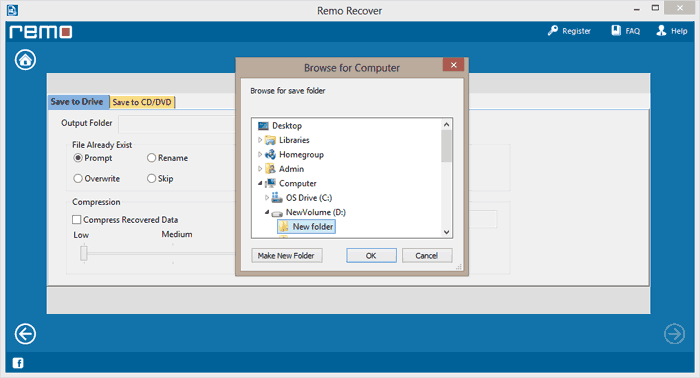Expand the Libraries tree node
Viewport: 700px width, 378px height.
[260, 140]
